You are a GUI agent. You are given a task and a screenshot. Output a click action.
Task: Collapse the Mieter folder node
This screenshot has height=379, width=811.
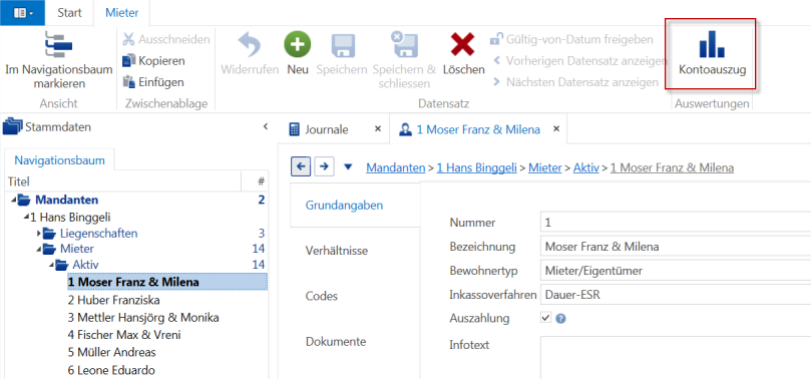(38, 250)
